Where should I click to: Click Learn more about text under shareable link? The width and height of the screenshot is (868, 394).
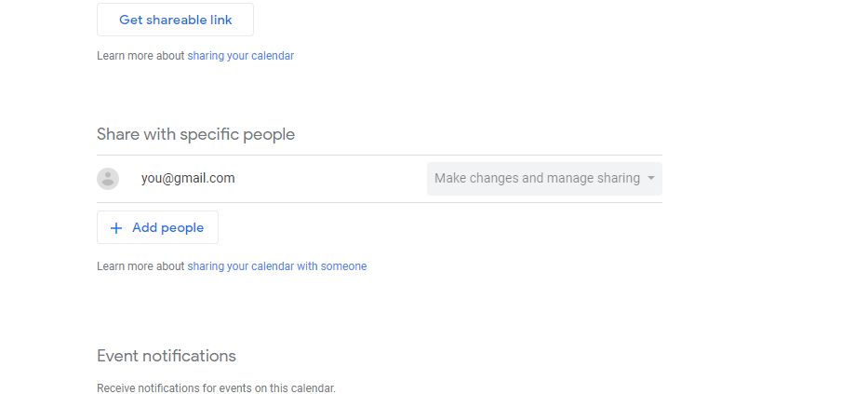tap(140, 55)
